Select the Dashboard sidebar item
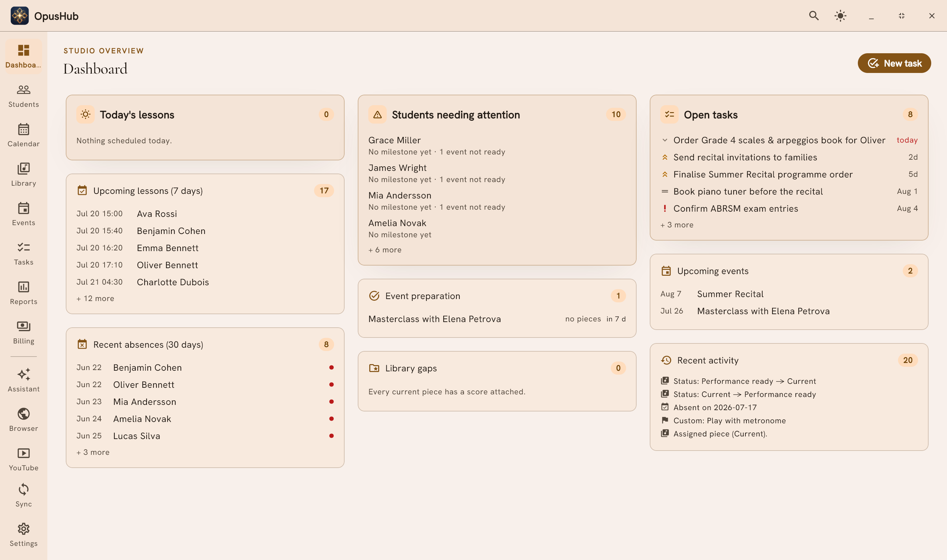This screenshot has width=947, height=560. (23, 57)
